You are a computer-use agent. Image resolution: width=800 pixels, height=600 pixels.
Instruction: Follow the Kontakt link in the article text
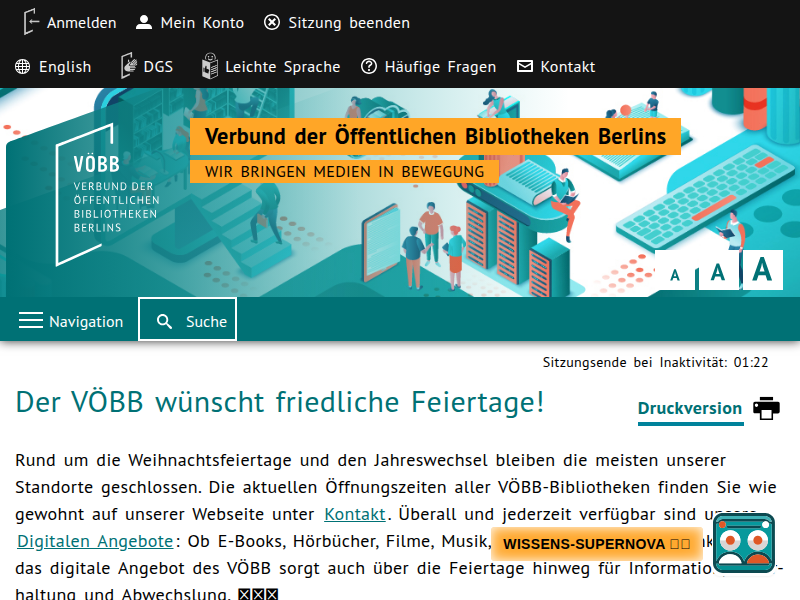pos(354,514)
